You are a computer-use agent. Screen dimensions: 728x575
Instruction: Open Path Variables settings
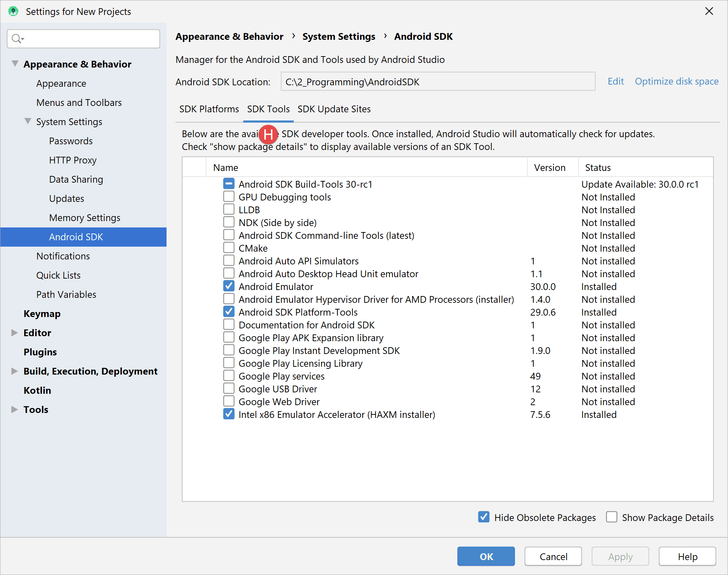click(x=66, y=294)
